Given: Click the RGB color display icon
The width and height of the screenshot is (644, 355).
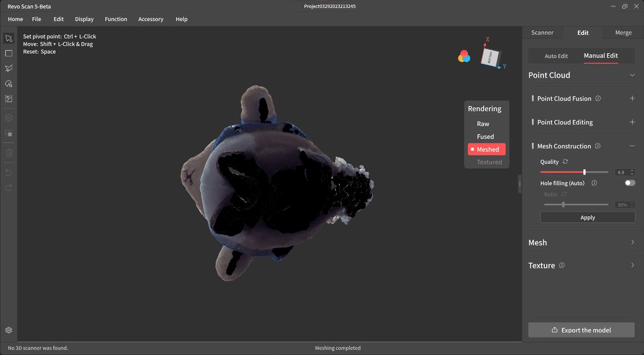Looking at the screenshot, I should pyautogui.click(x=464, y=56).
